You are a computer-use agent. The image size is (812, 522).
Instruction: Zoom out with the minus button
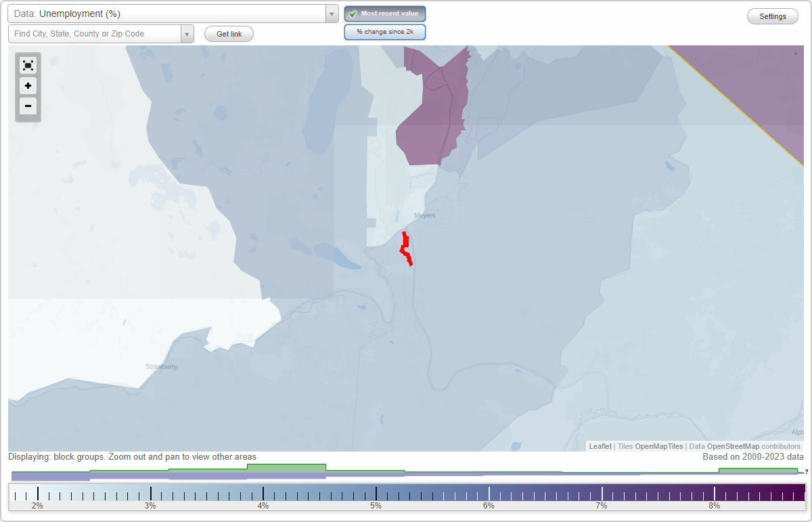point(28,106)
